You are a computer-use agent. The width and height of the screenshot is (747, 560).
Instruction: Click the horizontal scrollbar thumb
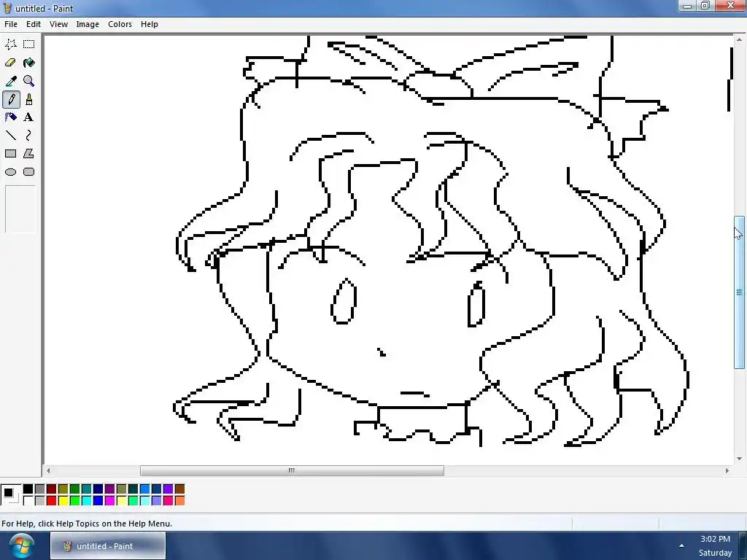[x=292, y=471]
